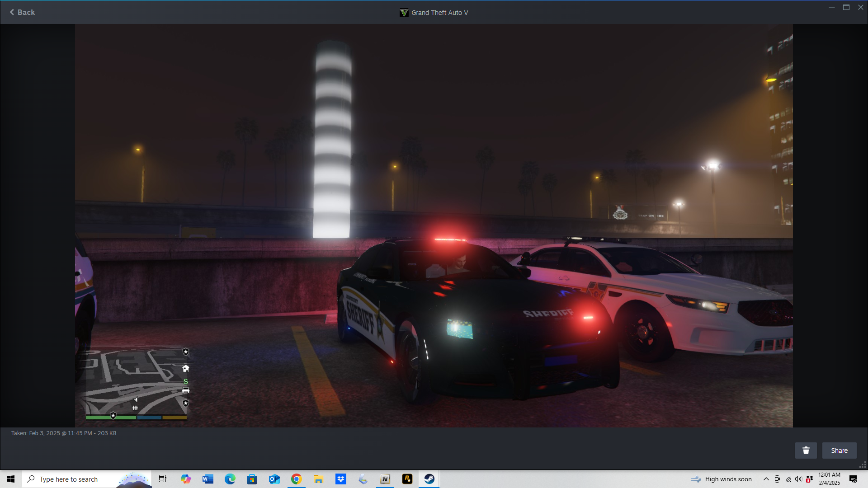
Task: Click the Share button
Action: [839, 450]
